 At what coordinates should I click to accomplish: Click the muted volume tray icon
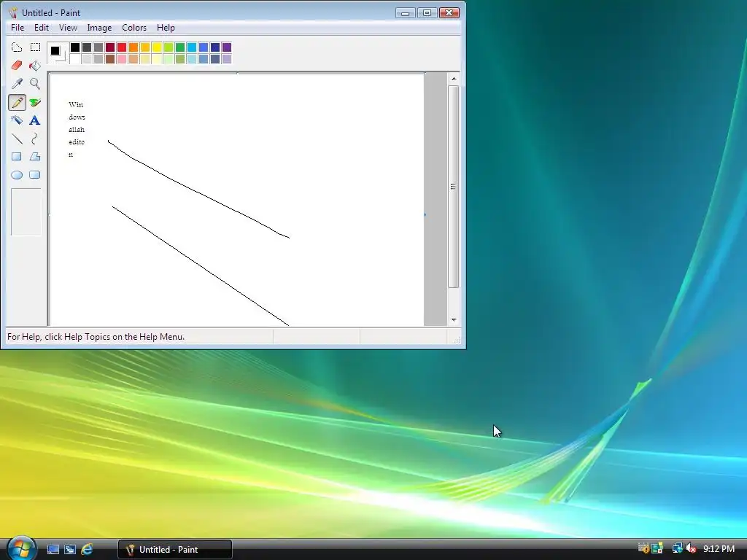tap(691, 548)
